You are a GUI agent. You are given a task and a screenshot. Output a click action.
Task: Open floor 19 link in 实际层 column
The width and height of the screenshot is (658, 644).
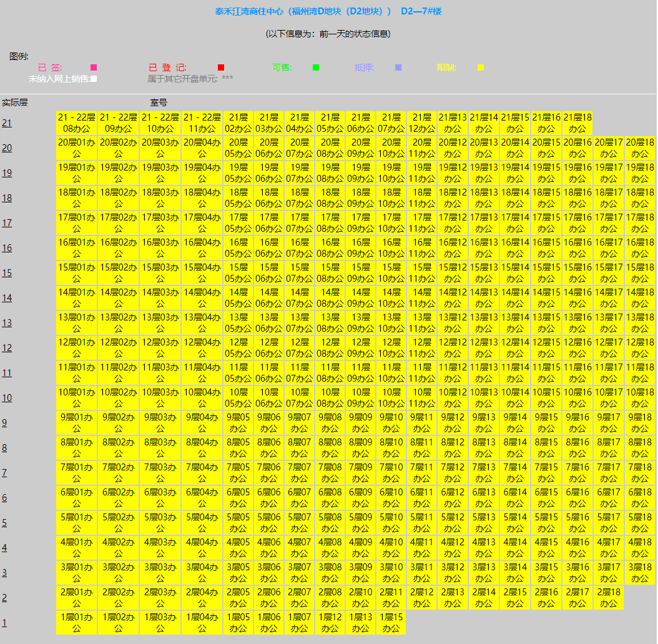click(x=7, y=173)
